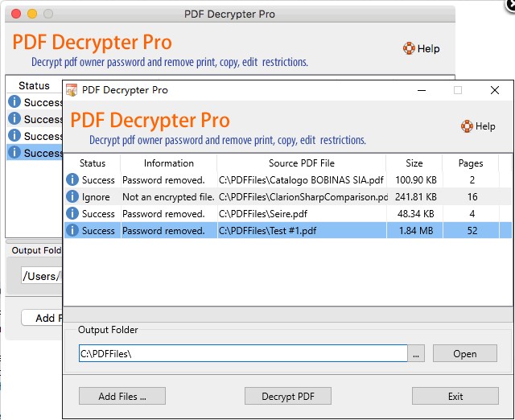This screenshot has height=420, width=515.
Task: Click the PDF Decrypter Pro title bar app icon
Action: [x=72, y=90]
